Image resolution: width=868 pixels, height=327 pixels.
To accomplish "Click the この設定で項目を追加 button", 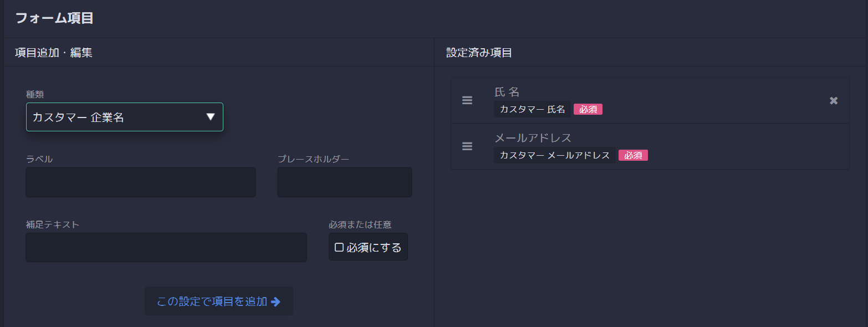I will (x=219, y=302).
